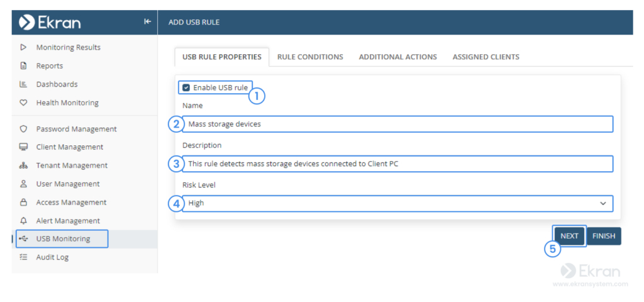Click the Access Management lock icon
This screenshot has height=302, width=644.
(x=23, y=202)
